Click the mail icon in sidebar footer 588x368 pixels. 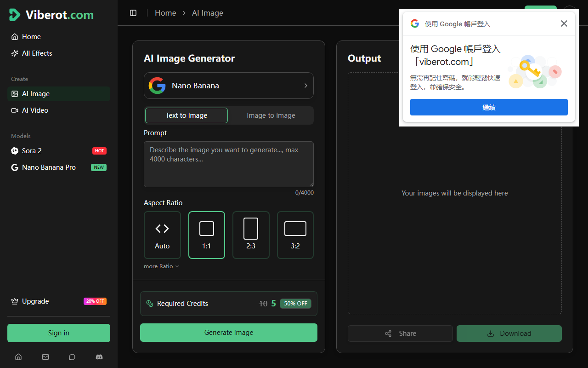45,357
